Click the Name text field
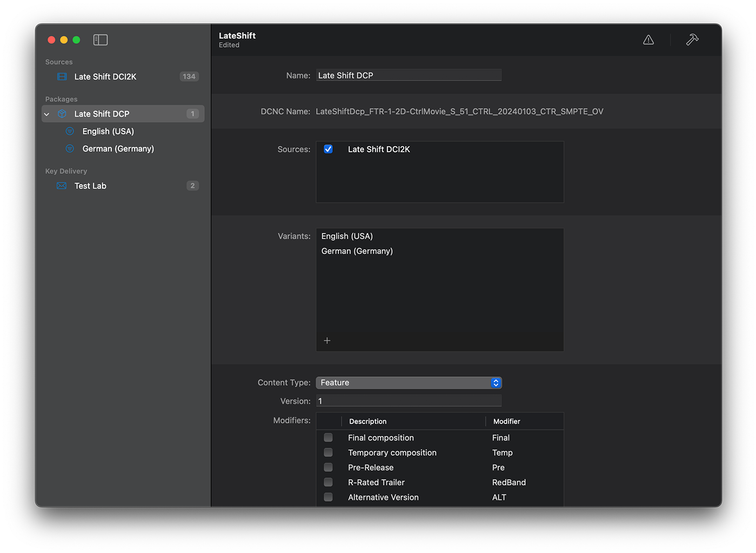 409,76
